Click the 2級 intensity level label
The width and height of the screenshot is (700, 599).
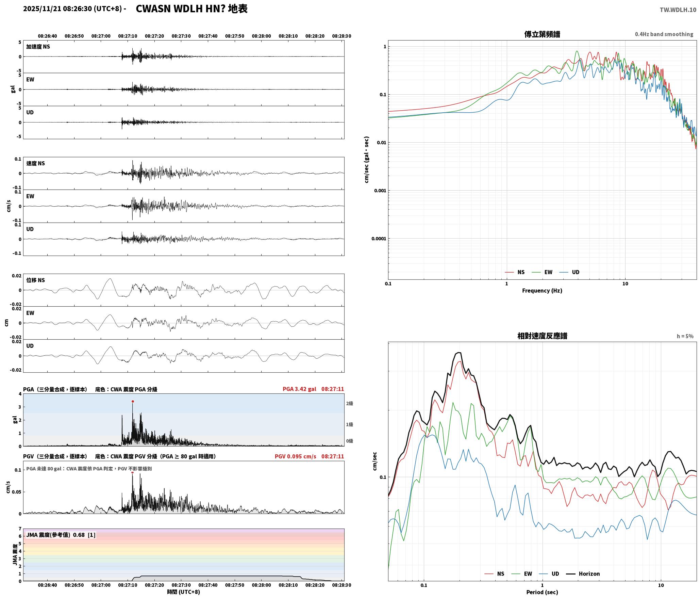350,403
